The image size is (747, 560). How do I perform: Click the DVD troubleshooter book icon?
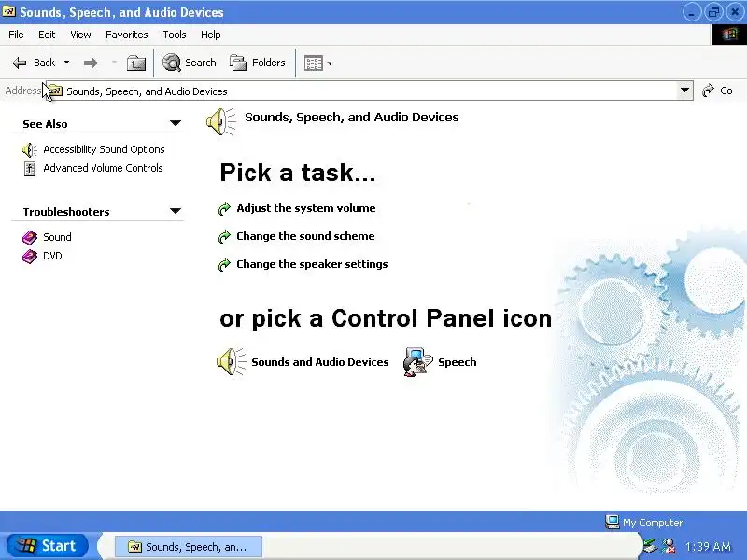pyautogui.click(x=30, y=256)
